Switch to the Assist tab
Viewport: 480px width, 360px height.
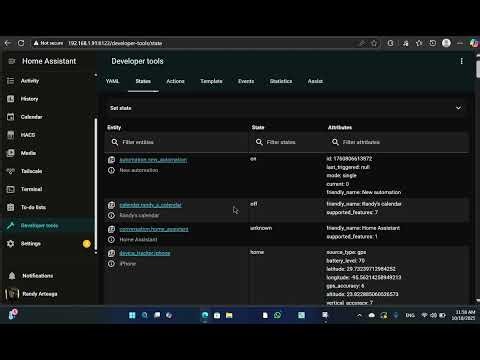[x=315, y=81]
